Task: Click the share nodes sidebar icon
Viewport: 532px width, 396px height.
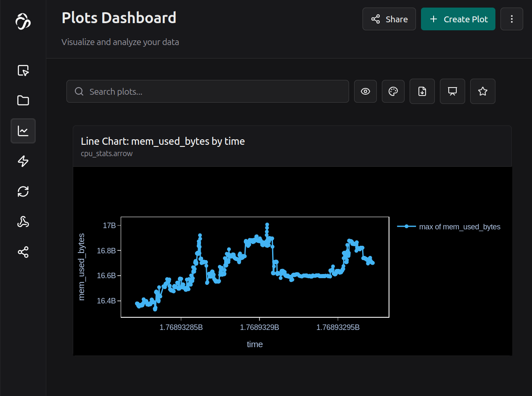Action: coord(23,252)
